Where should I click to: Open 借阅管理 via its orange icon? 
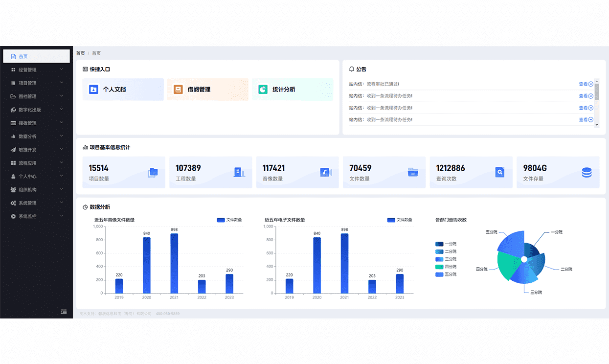click(178, 90)
